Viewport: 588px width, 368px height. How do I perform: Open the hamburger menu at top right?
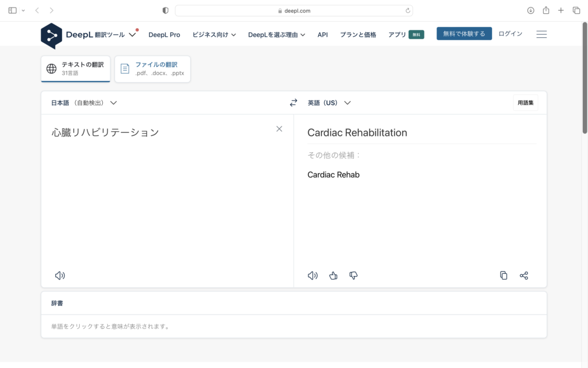pyautogui.click(x=541, y=34)
